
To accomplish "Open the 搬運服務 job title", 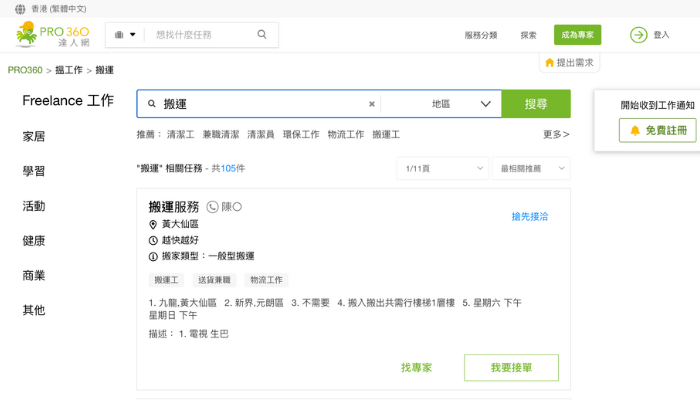I will click(174, 207).
